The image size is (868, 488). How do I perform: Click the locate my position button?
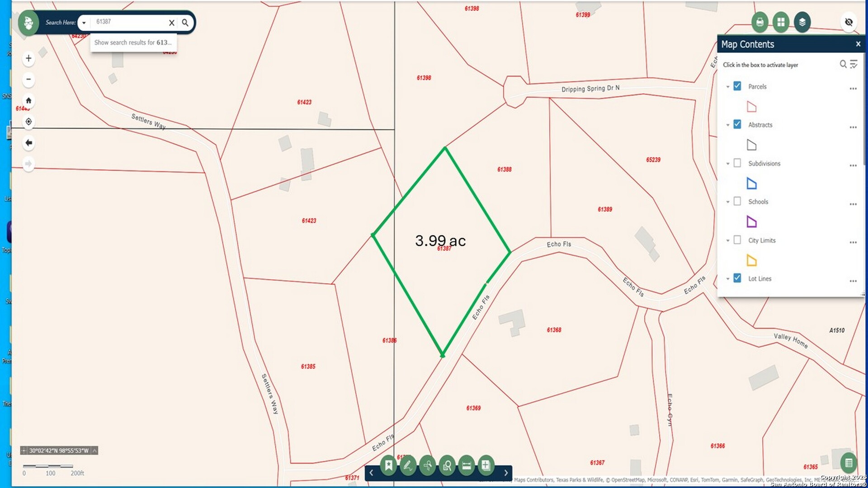click(28, 122)
